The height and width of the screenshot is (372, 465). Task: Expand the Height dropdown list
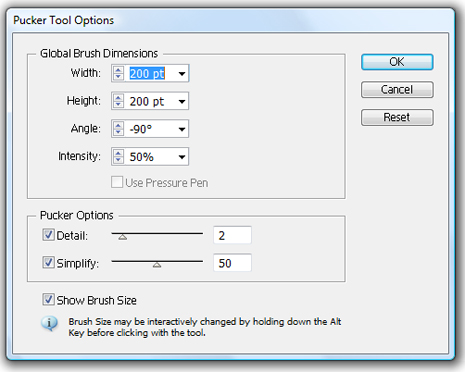click(182, 101)
